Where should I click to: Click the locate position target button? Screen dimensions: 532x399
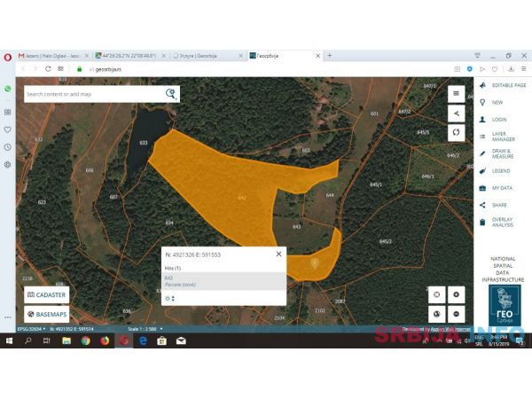pos(435,294)
